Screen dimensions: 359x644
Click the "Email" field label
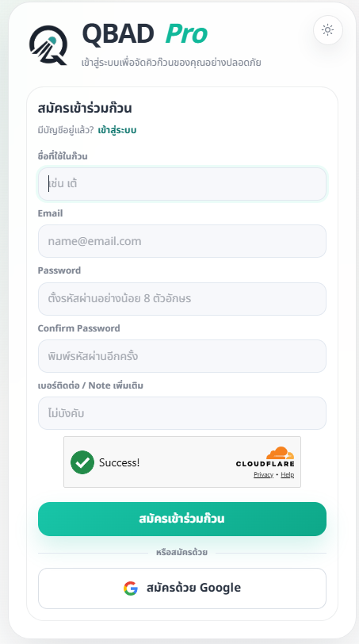pyautogui.click(x=50, y=213)
